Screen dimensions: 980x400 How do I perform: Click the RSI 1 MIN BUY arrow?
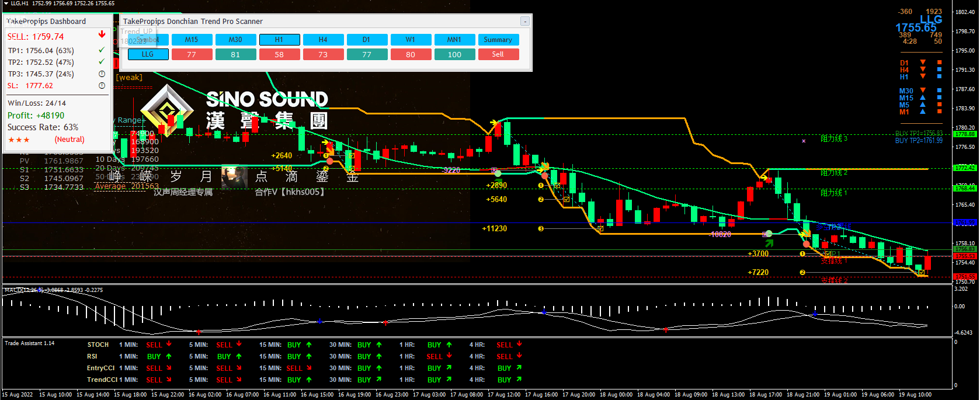(x=169, y=356)
